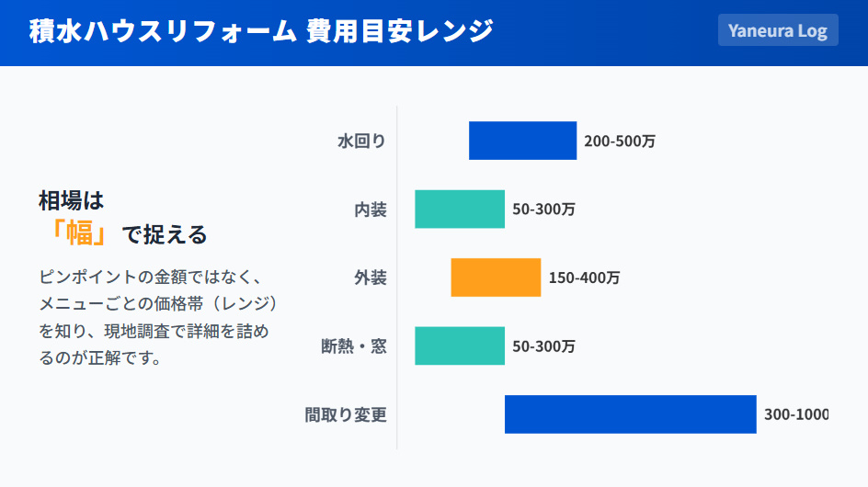Select the 間取り変更 category label
868x487 pixels.
coord(346,414)
